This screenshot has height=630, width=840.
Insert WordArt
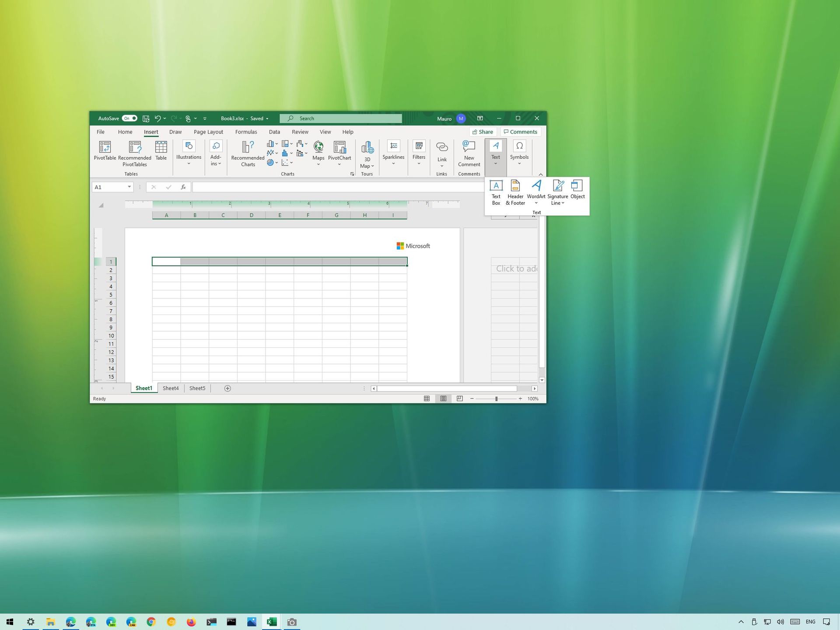[536, 188]
